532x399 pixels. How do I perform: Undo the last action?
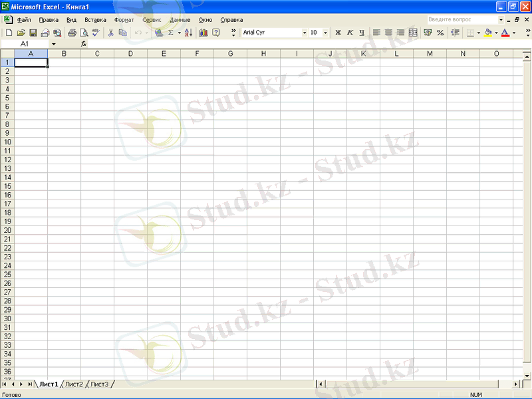(138, 33)
